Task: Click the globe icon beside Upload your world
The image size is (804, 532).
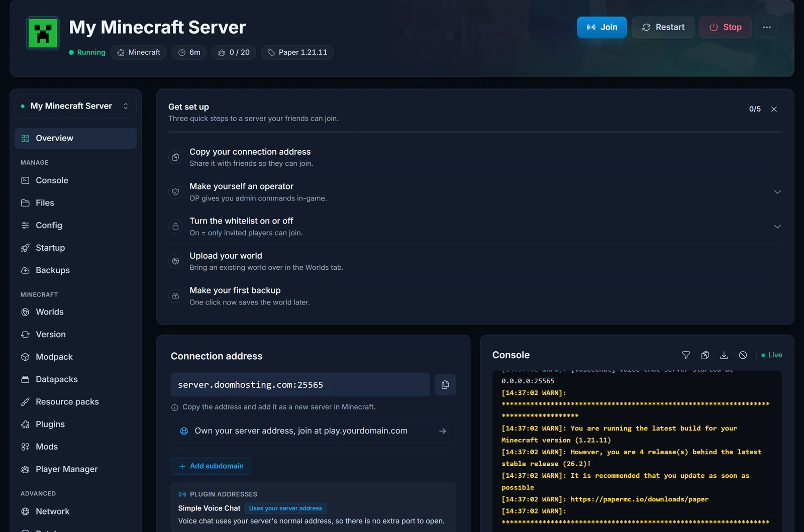Action: [175, 261]
